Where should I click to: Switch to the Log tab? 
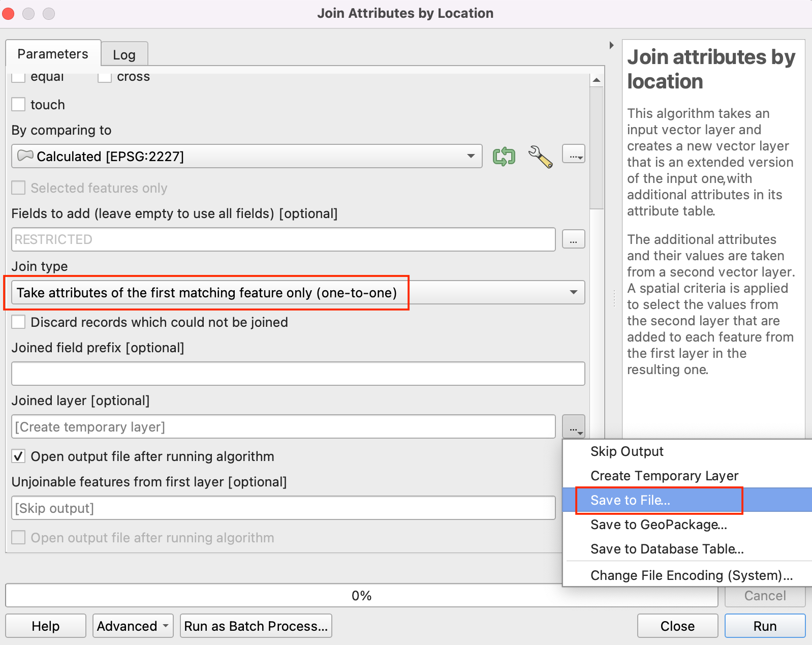coord(124,54)
